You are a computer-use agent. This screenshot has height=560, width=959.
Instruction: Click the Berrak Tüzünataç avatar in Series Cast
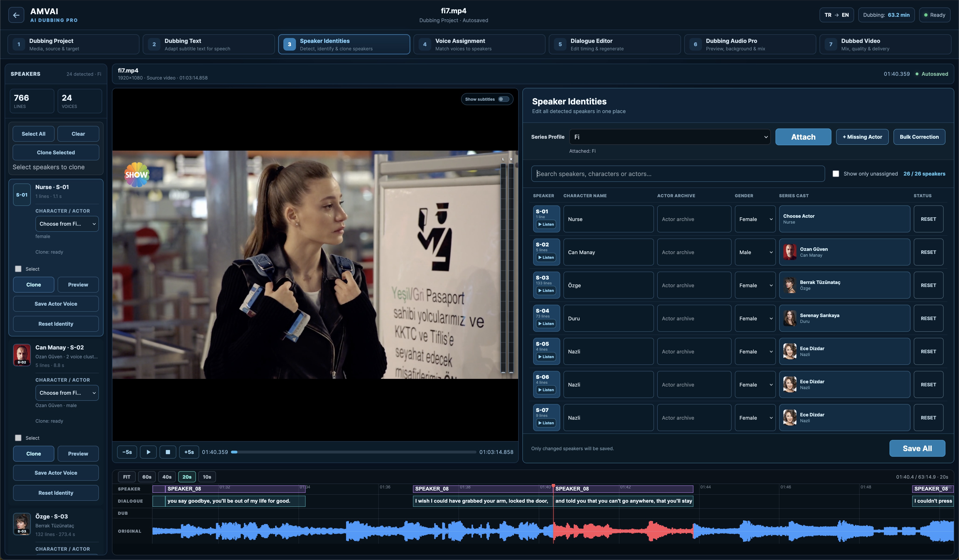[790, 285]
